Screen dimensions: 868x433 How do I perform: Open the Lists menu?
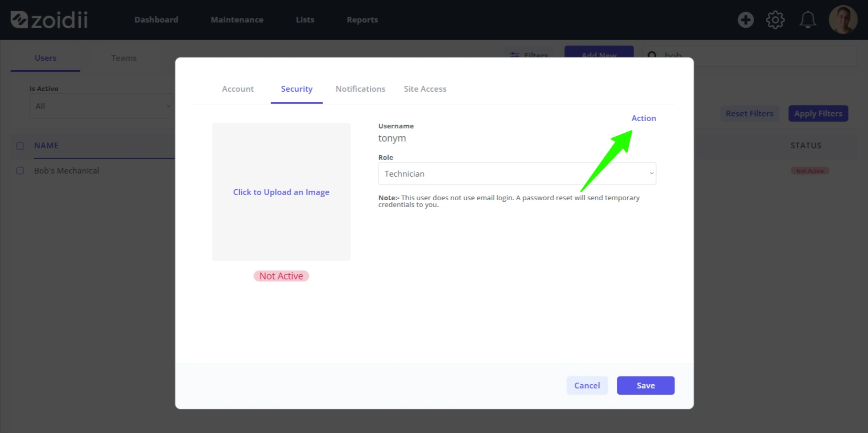(x=305, y=20)
